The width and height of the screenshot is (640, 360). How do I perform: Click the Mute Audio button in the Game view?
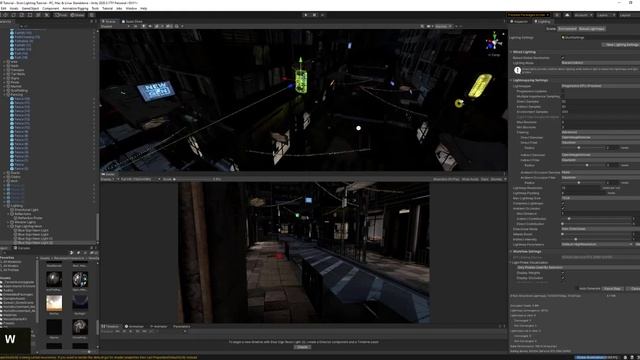click(470, 179)
